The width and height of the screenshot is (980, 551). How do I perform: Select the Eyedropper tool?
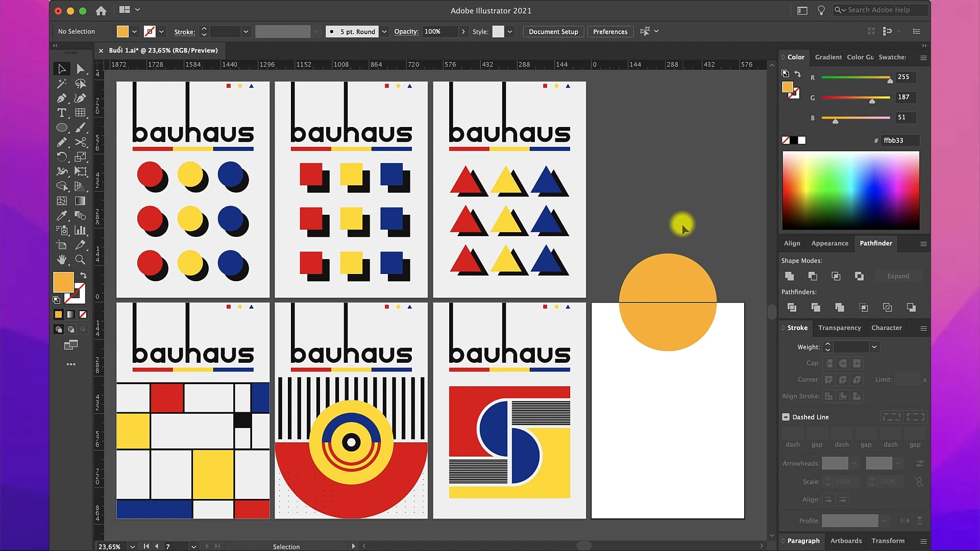[x=62, y=215]
